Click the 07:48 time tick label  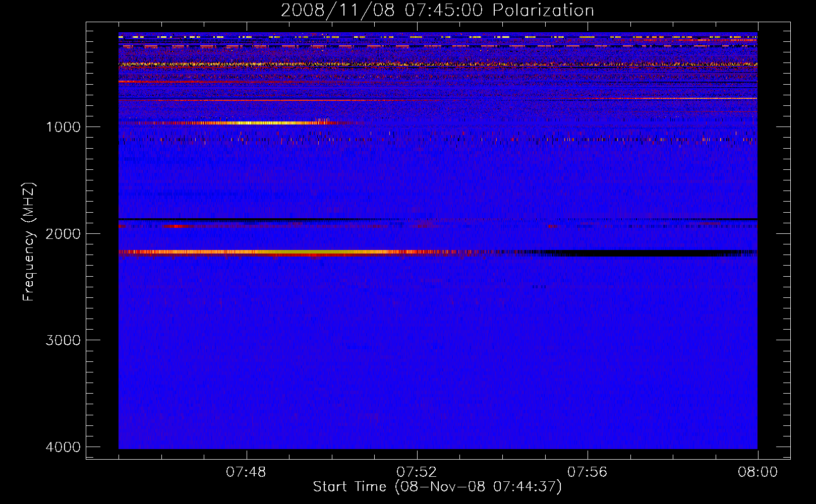click(x=246, y=472)
